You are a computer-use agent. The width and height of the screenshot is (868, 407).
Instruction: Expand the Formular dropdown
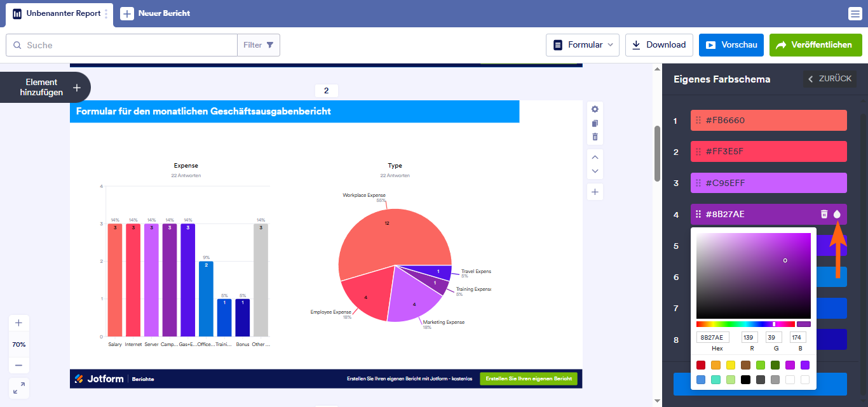[583, 45]
